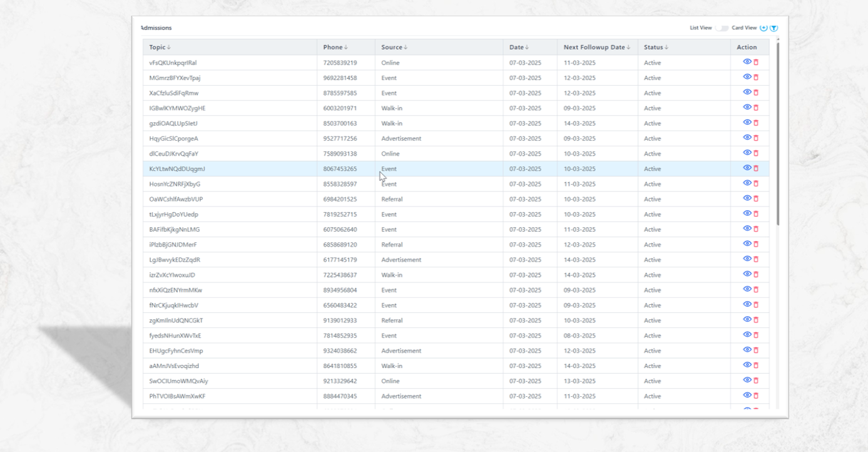Image resolution: width=868 pixels, height=452 pixels.
Task: Sort by Next Followup Date arrow
Action: (x=628, y=48)
